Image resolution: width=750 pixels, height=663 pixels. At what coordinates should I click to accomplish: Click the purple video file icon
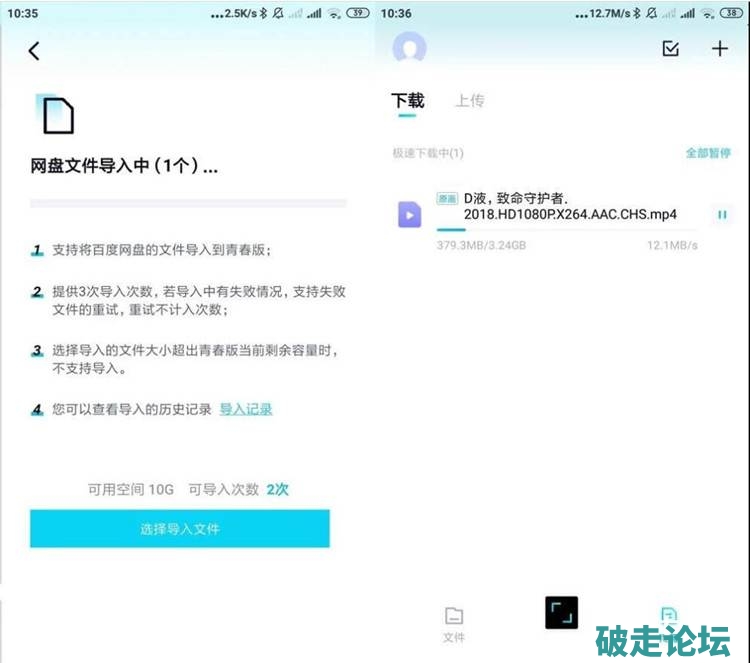(x=409, y=214)
